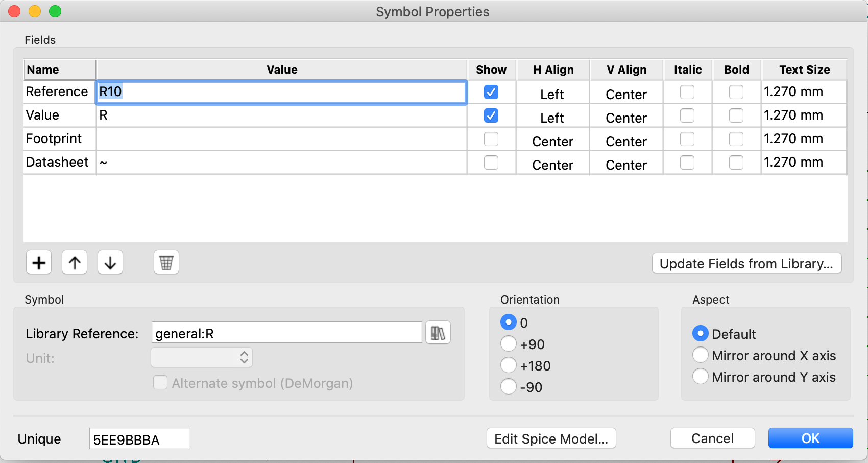Image resolution: width=868 pixels, height=463 pixels.
Task: Click the Footprint value cell
Action: 281,139
